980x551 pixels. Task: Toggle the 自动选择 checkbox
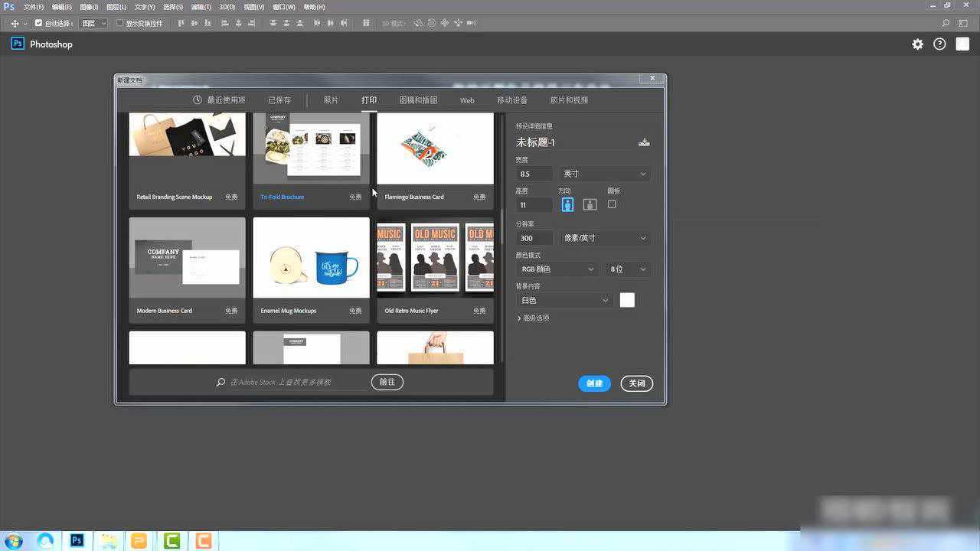click(39, 23)
